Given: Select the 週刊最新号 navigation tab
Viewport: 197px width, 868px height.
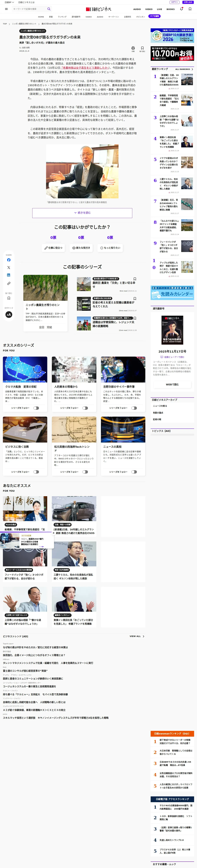Looking at the screenshot, I should tap(76, 16).
